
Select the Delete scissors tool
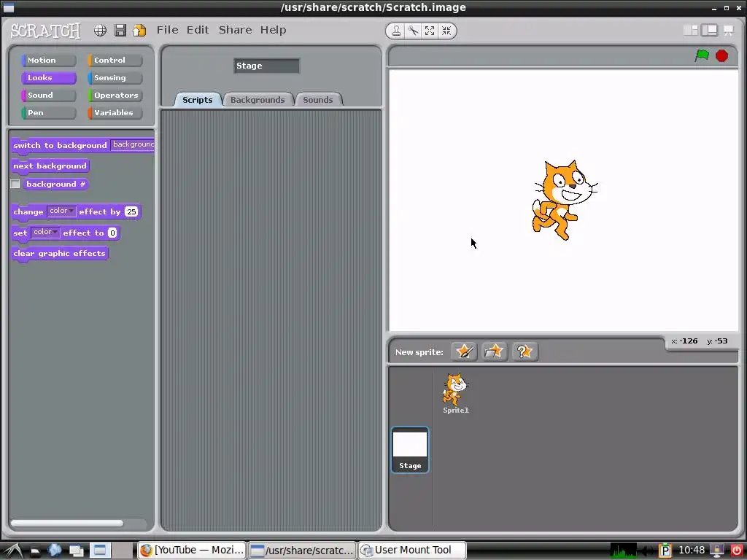(413, 31)
